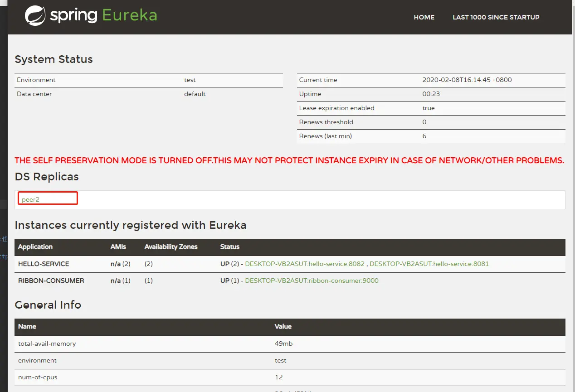Click the red self preservation warning text

[289, 160]
